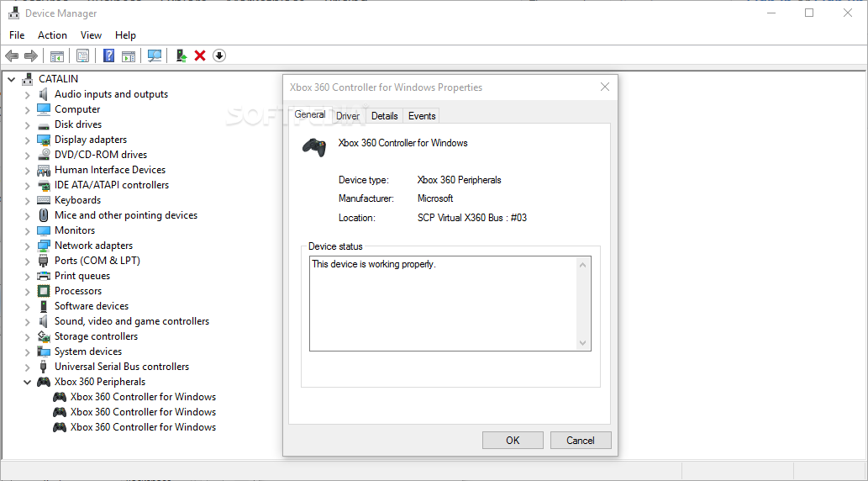The image size is (868, 481).
Task: Click the Show/Hide Action Pane toolbar icon
Action: click(129, 55)
